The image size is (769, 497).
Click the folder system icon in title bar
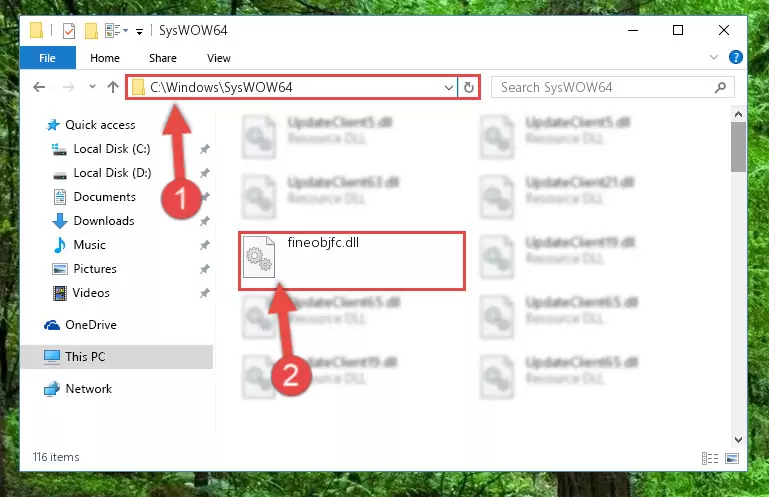click(x=37, y=30)
